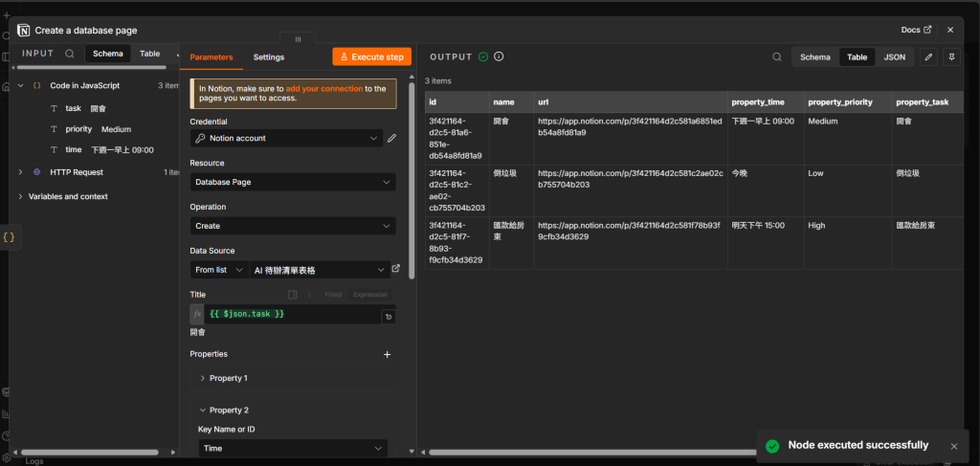This screenshot has height=466, width=980.
Task: Click the Code in JavaScript braces icon
Action: point(37,85)
